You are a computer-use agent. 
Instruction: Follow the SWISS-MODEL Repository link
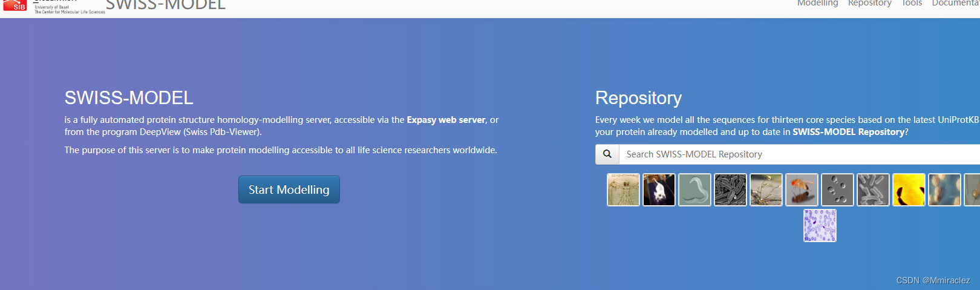[849, 132]
